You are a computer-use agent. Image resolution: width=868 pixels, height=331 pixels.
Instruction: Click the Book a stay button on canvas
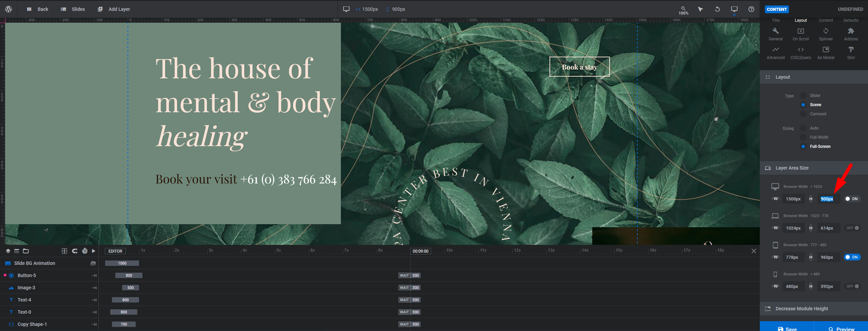tap(579, 67)
